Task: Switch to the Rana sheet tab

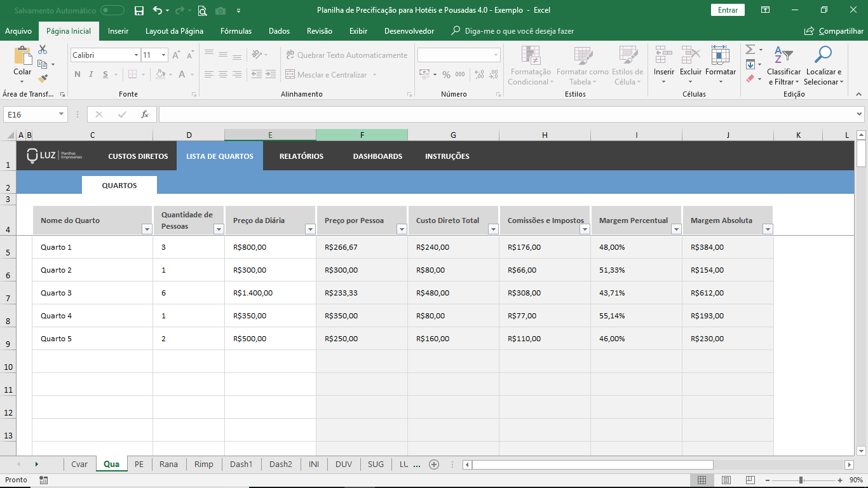Action: (x=168, y=464)
